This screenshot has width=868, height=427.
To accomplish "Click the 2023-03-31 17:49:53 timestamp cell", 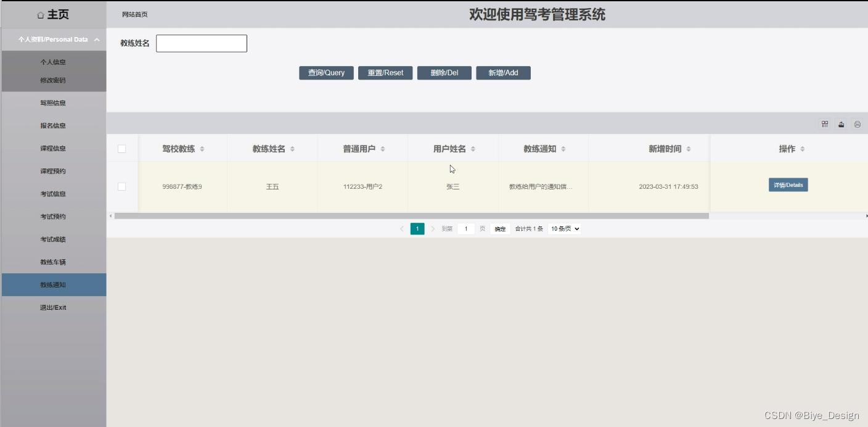I will (x=668, y=186).
